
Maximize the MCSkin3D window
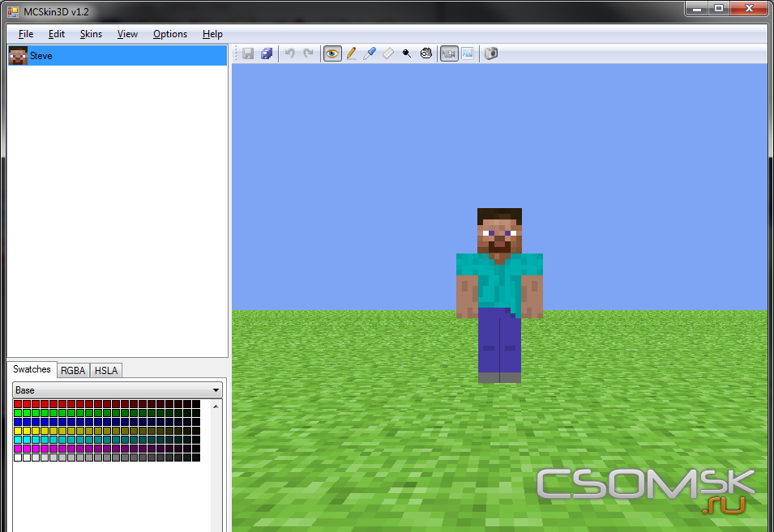coord(719,8)
